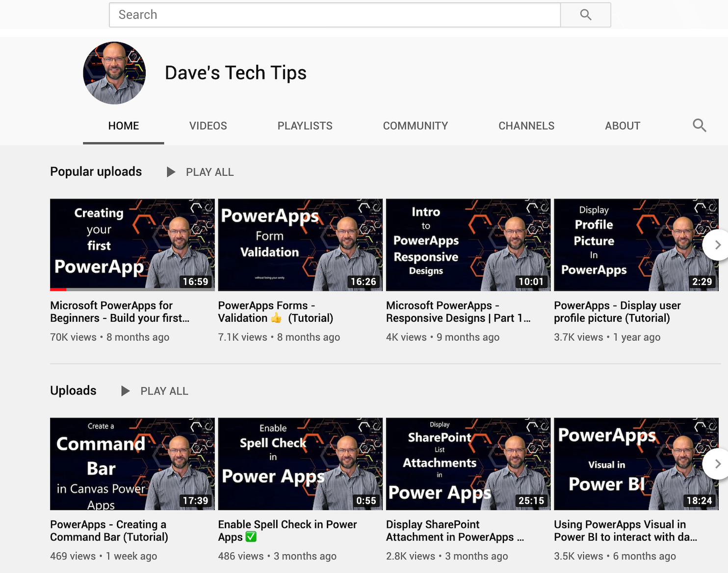Viewport: 728px width, 573px height.
Task: Advance the Popular uploads carousel with the arrow
Action: [716, 245]
